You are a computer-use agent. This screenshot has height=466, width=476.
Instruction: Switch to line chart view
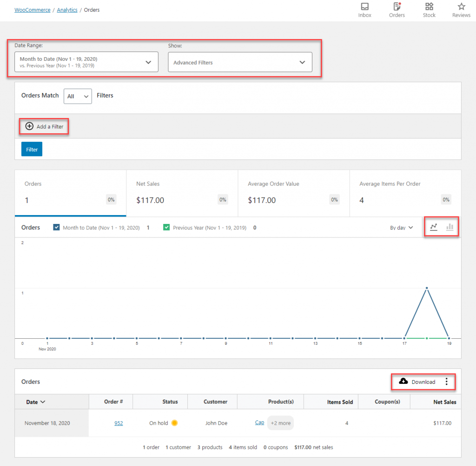[x=434, y=227]
